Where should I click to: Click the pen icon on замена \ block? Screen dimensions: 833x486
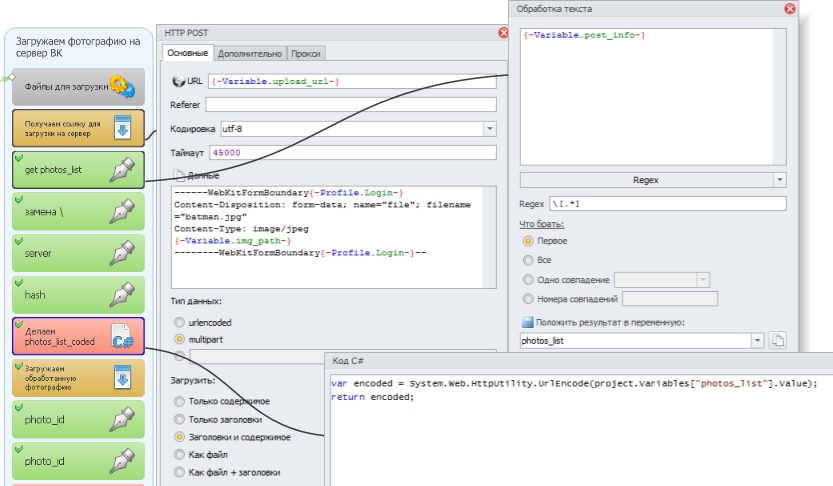coord(122,211)
